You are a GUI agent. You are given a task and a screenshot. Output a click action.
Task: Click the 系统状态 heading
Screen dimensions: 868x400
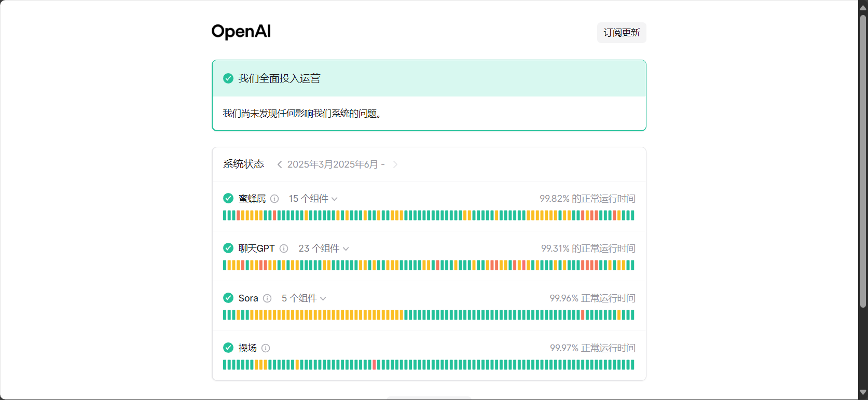click(243, 164)
